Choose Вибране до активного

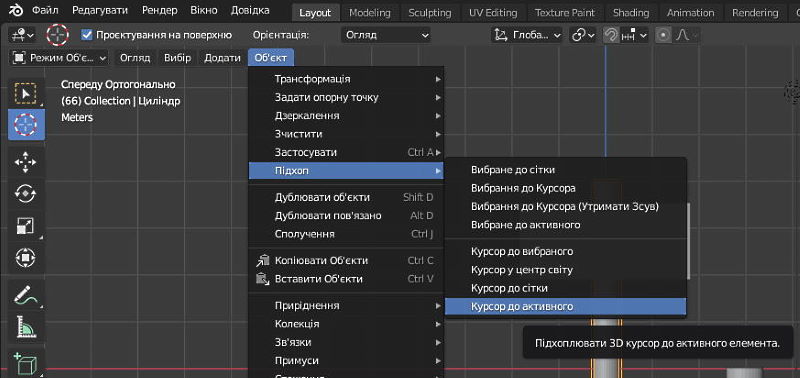(x=565, y=225)
